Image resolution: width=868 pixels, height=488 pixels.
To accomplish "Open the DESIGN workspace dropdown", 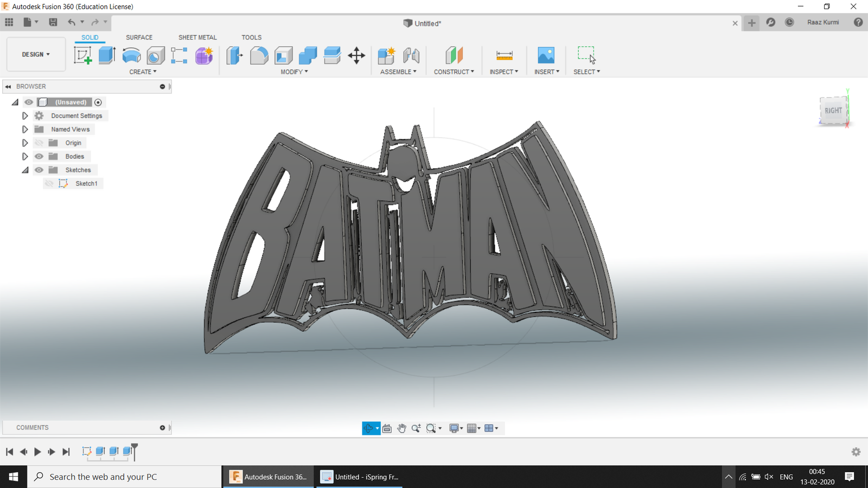I will [x=36, y=54].
